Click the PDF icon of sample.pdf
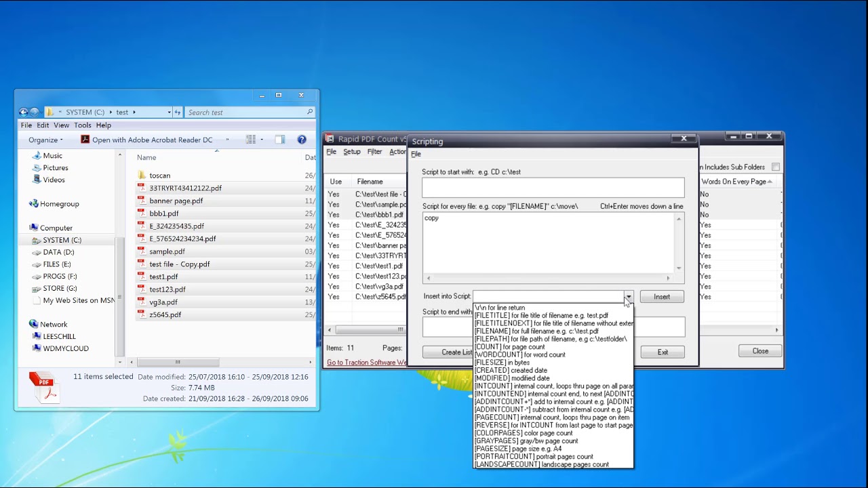This screenshot has height=488, width=868. click(x=142, y=251)
